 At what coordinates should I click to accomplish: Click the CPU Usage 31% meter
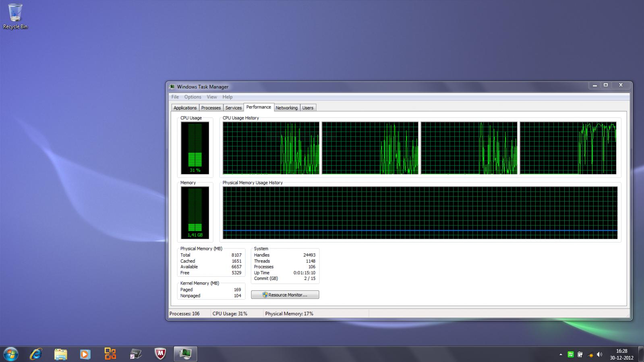195,148
